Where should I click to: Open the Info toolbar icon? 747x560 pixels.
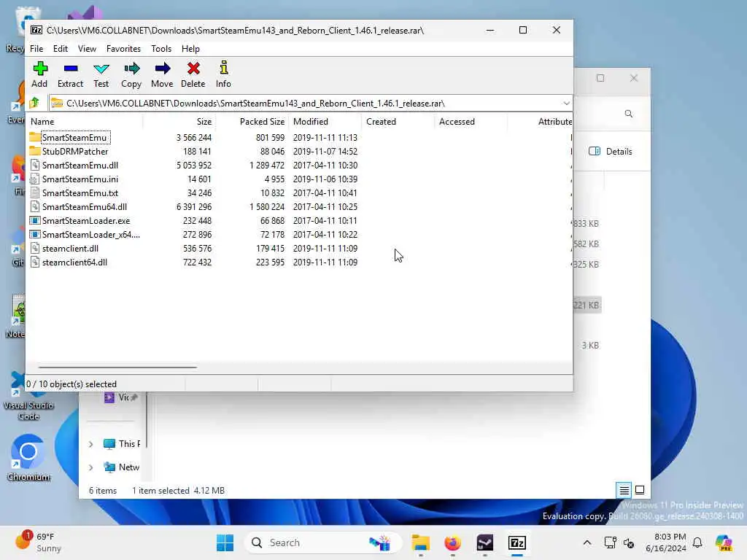[x=223, y=68]
